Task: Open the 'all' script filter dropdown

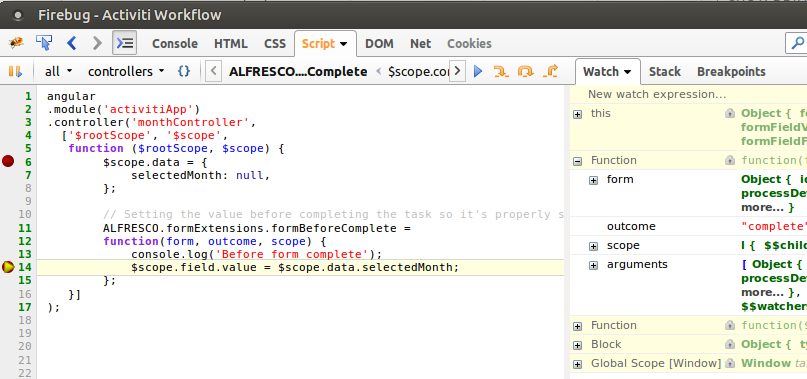Action: pos(58,72)
